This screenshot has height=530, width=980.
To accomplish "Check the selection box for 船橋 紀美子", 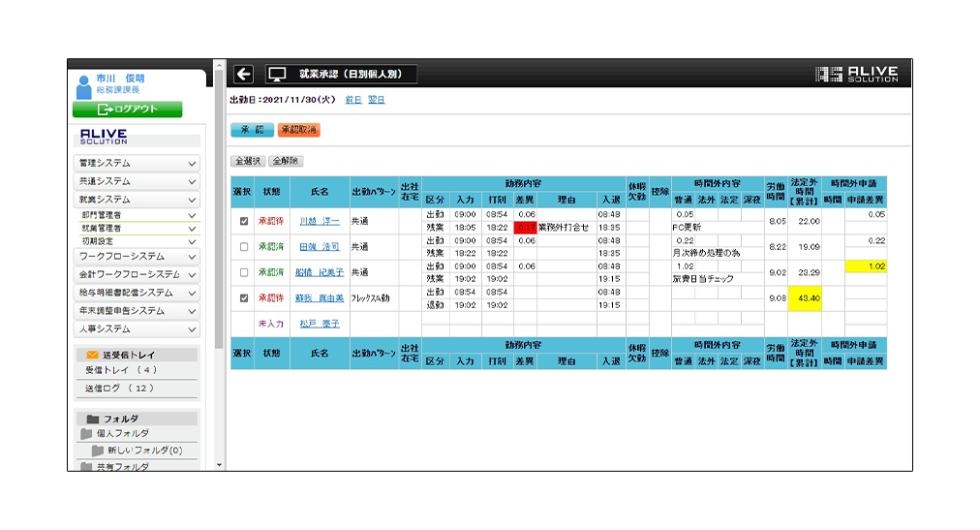I will (x=244, y=272).
